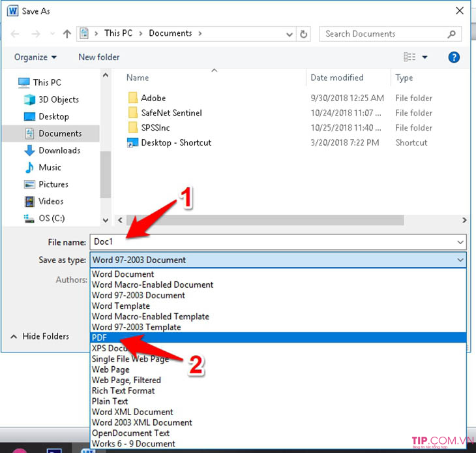This screenshot has width=476, height=453.
Task: Choose Word Macro-Enabled Document type
Action: pos(278,285)
